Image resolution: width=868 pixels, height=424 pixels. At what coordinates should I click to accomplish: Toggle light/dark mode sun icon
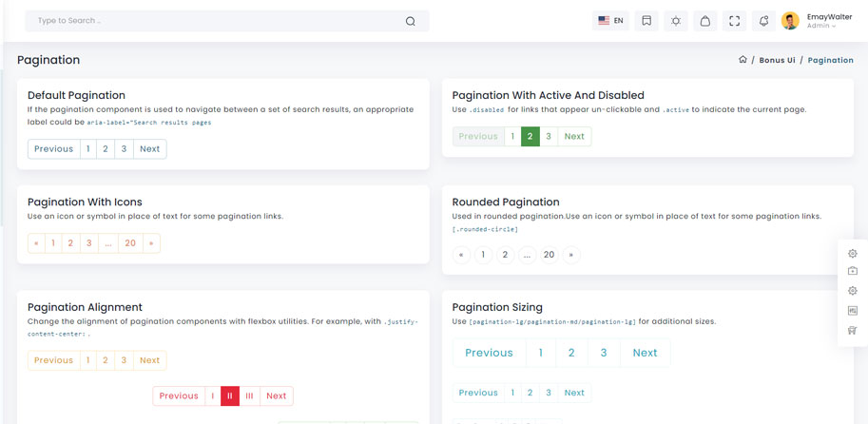click(x=676, y=21)
